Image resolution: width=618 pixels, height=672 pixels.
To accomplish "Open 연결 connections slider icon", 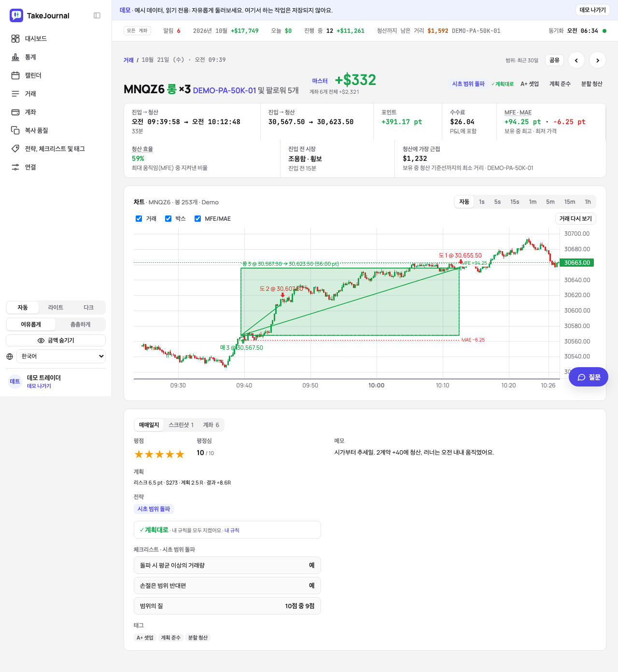I will [15, 167].
